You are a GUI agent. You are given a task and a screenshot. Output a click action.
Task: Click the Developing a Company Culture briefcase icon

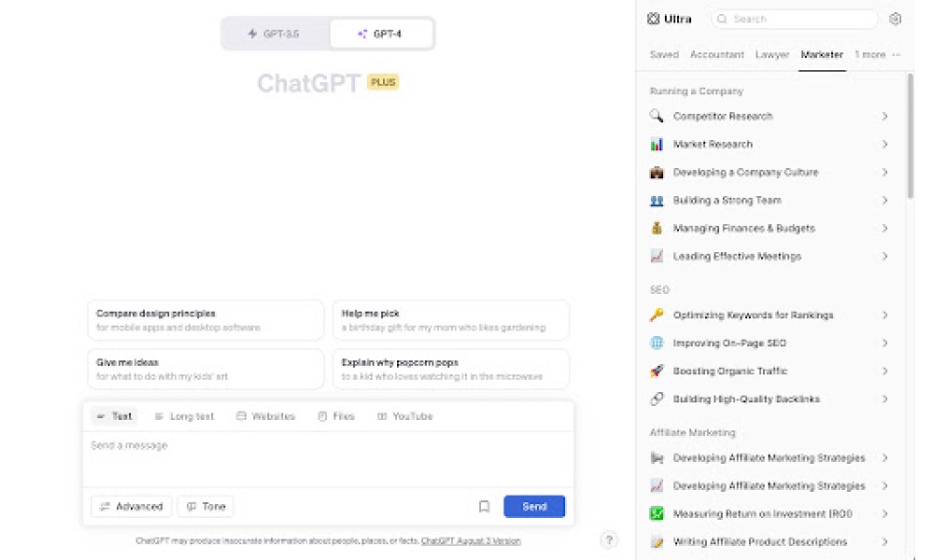click(657, 172)
